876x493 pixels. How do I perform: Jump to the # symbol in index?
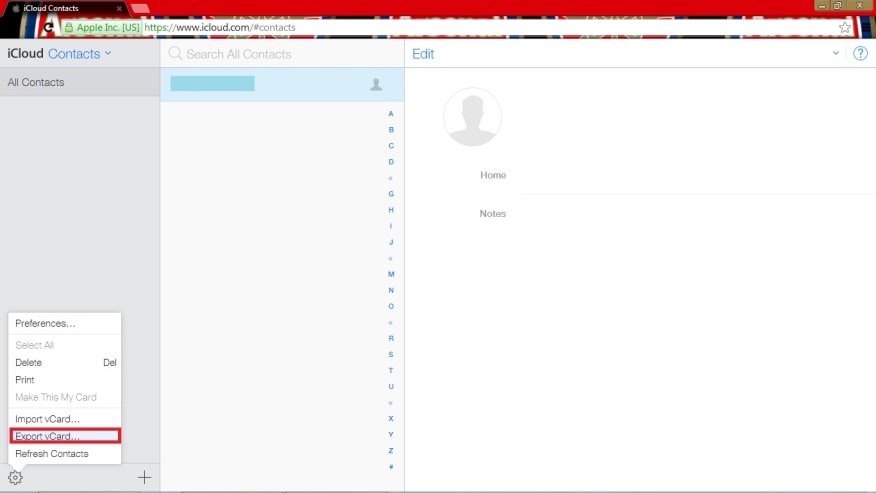391,467
